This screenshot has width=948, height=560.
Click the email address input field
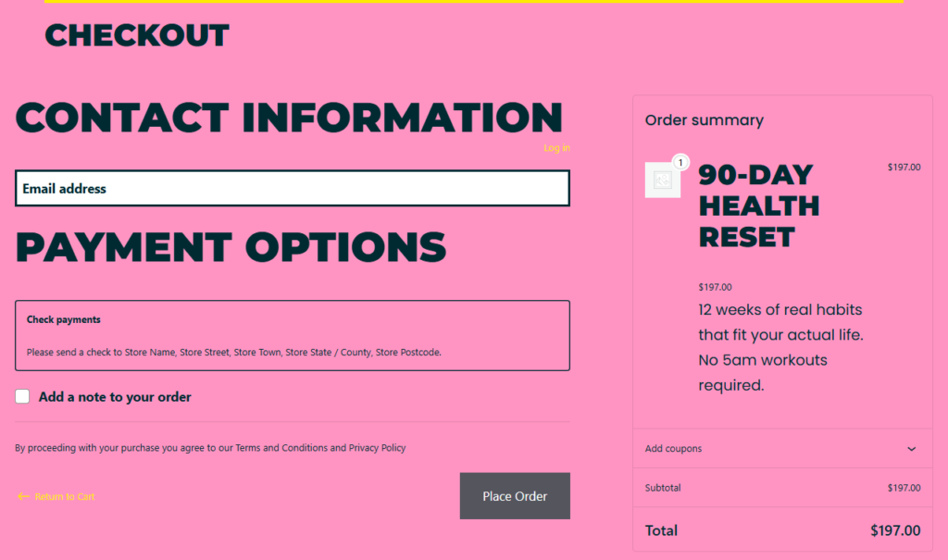(293, 188)
